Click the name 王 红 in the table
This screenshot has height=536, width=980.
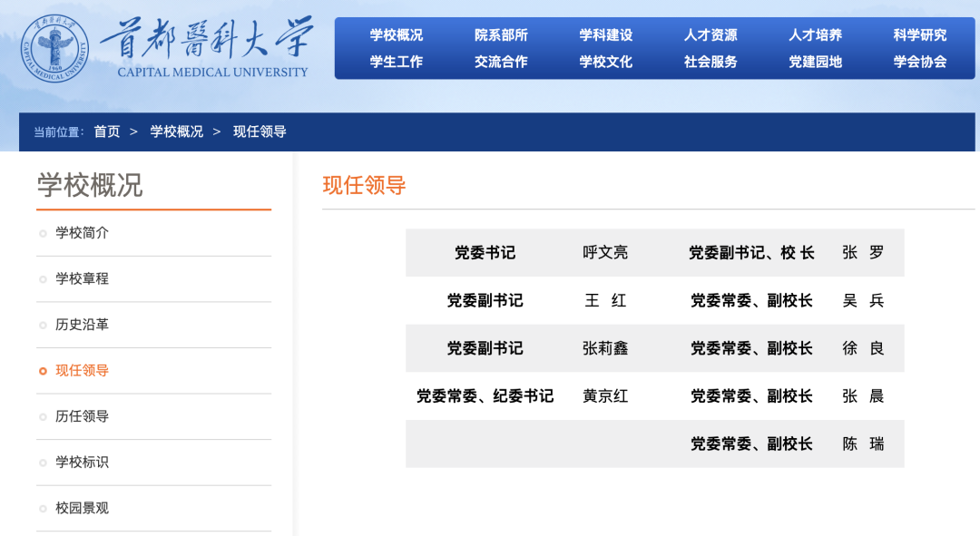[605, 300]
